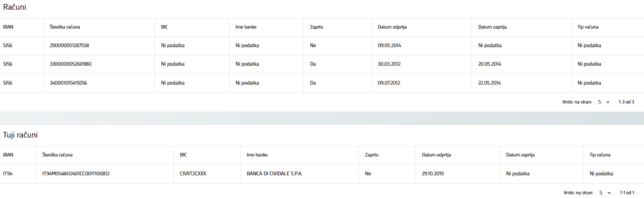
Task: Click closing date 20.05.2014
Action: [x=490, y=64]
